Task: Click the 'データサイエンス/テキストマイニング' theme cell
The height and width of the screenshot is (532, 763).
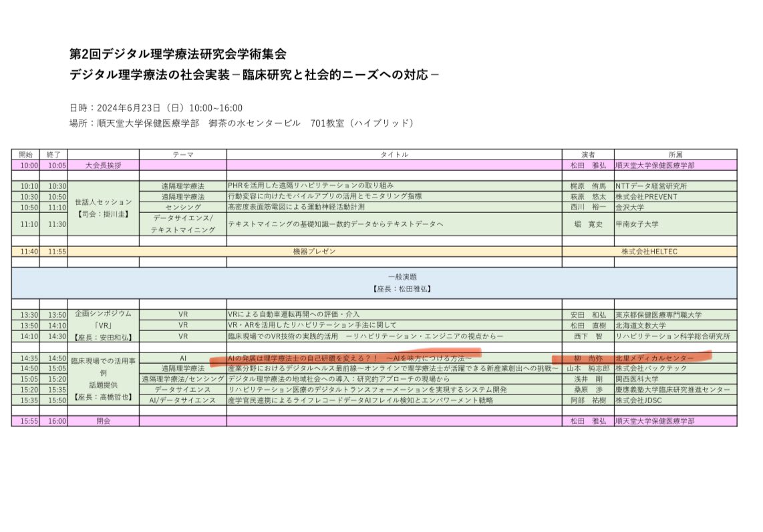Action: 183,224
